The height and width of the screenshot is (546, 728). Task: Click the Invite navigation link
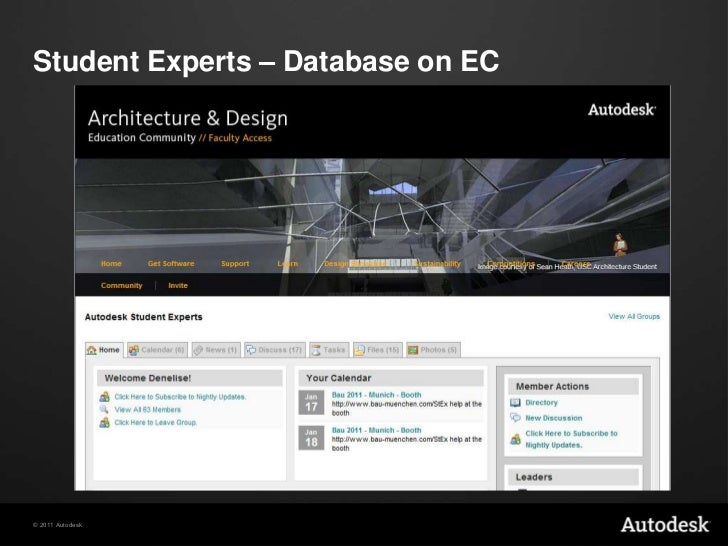178,286
